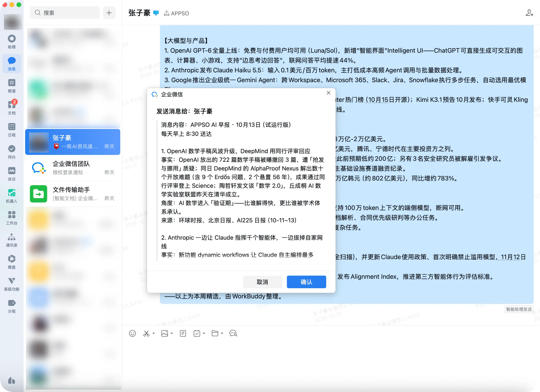Click the buildings icon at sidebar bottom

12,380
